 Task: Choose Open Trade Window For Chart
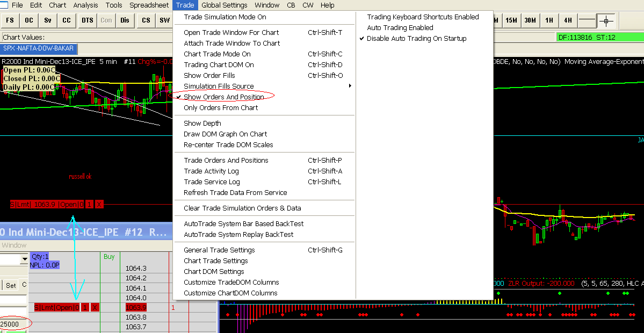(x=264, y=32)
